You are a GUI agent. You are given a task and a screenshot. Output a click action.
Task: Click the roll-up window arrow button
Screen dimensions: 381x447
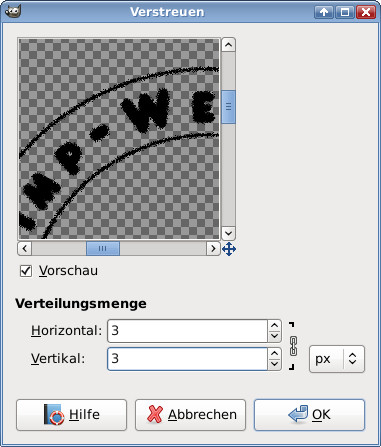(324, 12)
